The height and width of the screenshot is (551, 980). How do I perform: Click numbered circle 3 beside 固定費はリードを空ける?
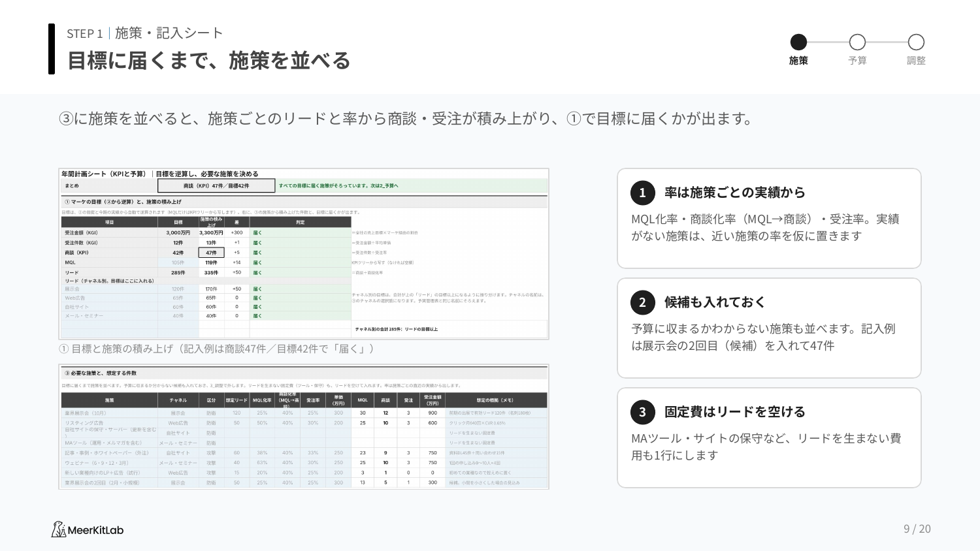tap(642, 412)
